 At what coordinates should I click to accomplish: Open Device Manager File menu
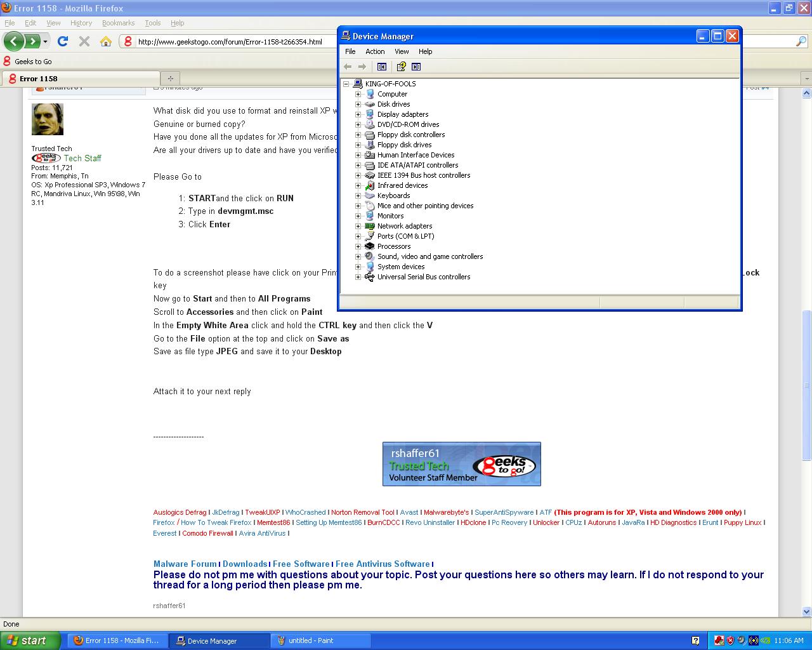click(350, 51)
